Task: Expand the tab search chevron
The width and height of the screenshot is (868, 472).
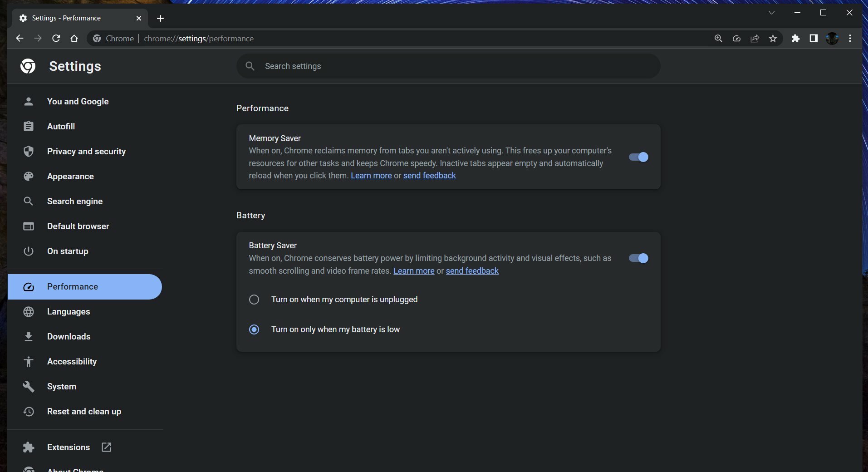Action: [x=771, y=13]
